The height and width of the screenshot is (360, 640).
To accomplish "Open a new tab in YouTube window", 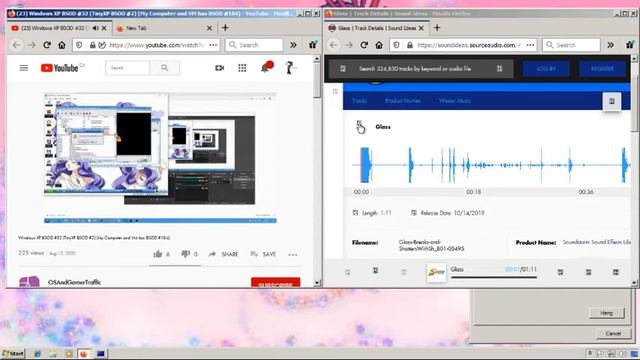I will [x=225, y=28].
